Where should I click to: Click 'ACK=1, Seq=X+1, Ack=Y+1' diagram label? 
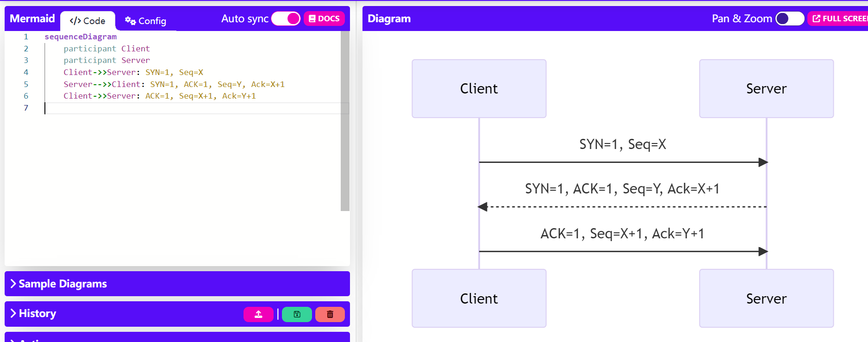coord(623,234)
